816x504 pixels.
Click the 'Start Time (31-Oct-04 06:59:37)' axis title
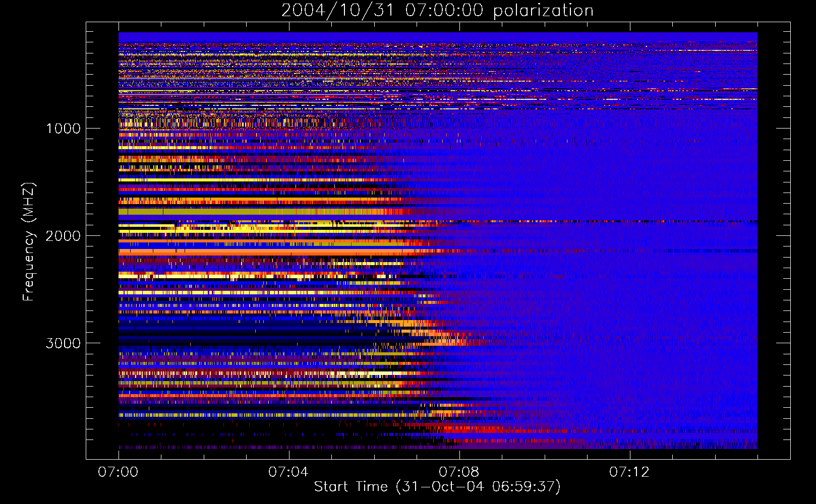437,487
